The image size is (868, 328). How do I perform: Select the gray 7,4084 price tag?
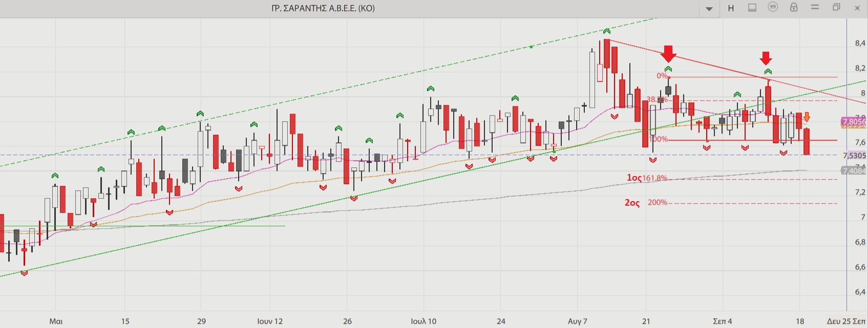854,170
